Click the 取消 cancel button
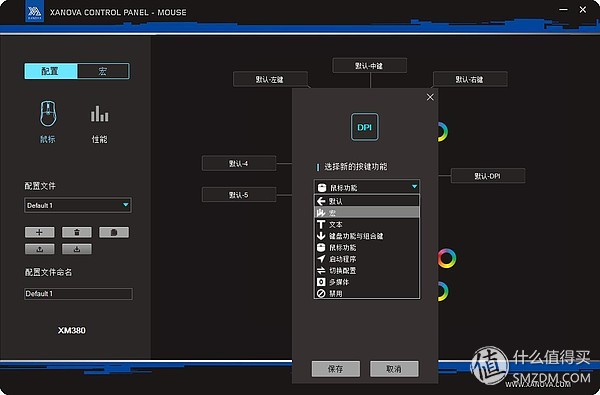Viewport: 600px width, 395px height. [x=394, y=369]
